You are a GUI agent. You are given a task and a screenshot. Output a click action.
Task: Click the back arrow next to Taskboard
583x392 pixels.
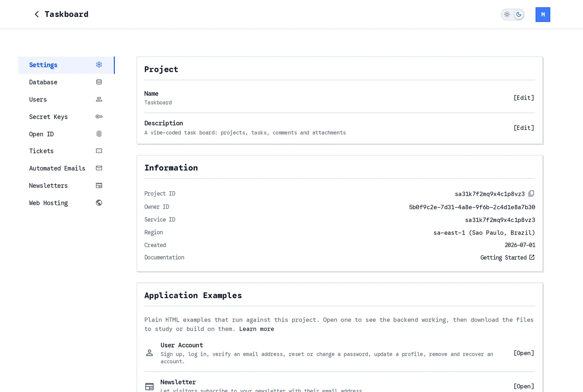[x=37, y=15]
